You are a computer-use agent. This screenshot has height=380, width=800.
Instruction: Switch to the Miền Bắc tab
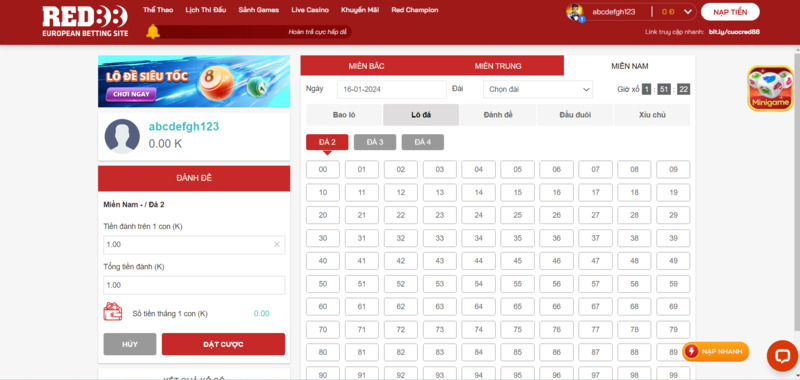(366, 66)
